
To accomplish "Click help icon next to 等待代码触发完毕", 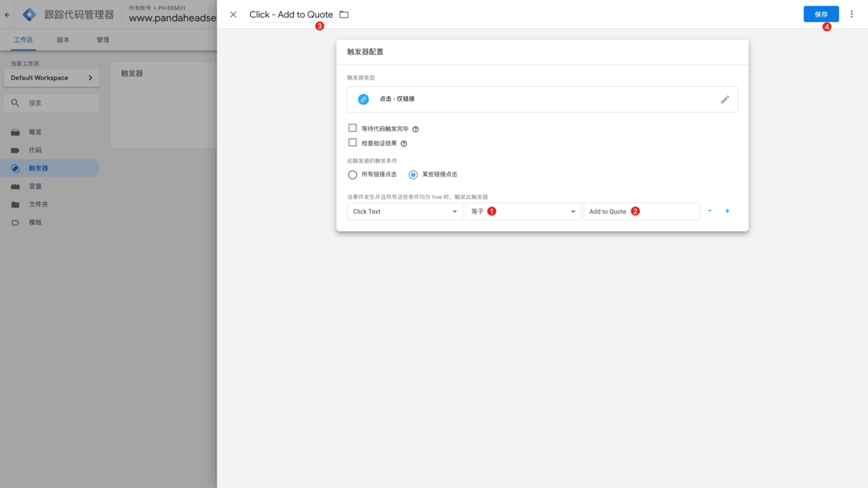I will coord(416,129).
